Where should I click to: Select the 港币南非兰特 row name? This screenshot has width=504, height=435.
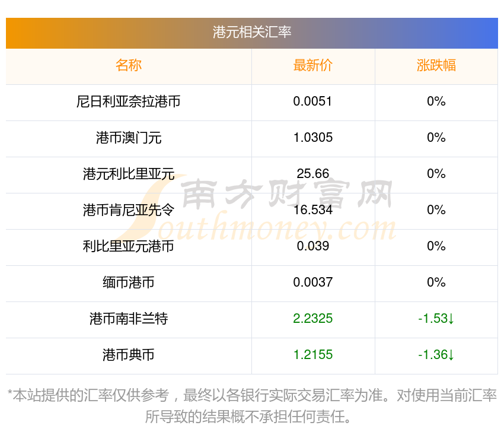click(129, 319)
